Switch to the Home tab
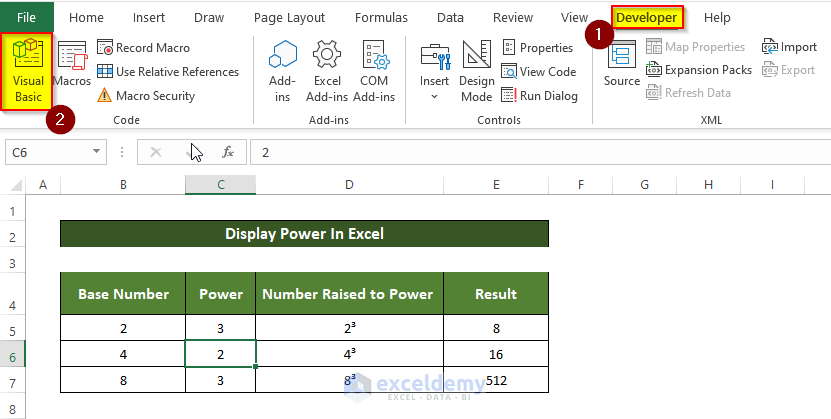The width and height of the screenshot is (831, 419). (86, 17)
